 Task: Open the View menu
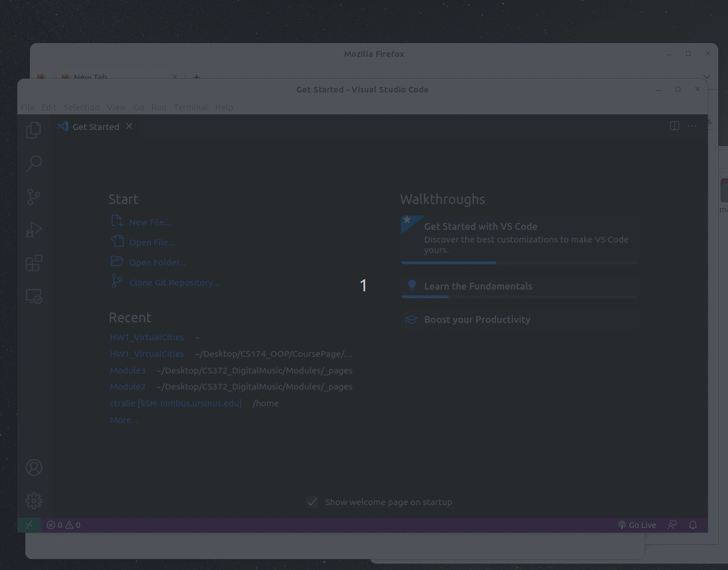pos(116,107)
